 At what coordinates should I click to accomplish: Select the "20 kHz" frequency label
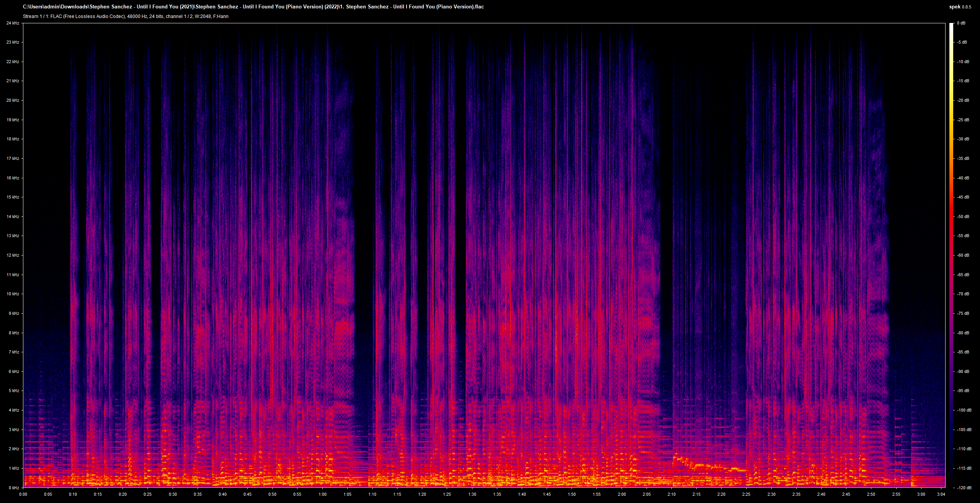coord(13,101)
